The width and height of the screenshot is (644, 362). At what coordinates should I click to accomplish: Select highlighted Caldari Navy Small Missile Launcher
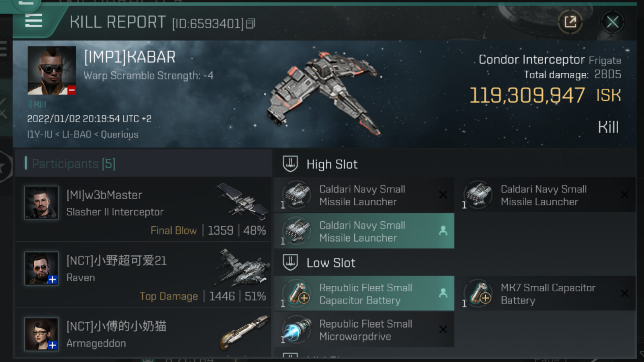(364, 231)
